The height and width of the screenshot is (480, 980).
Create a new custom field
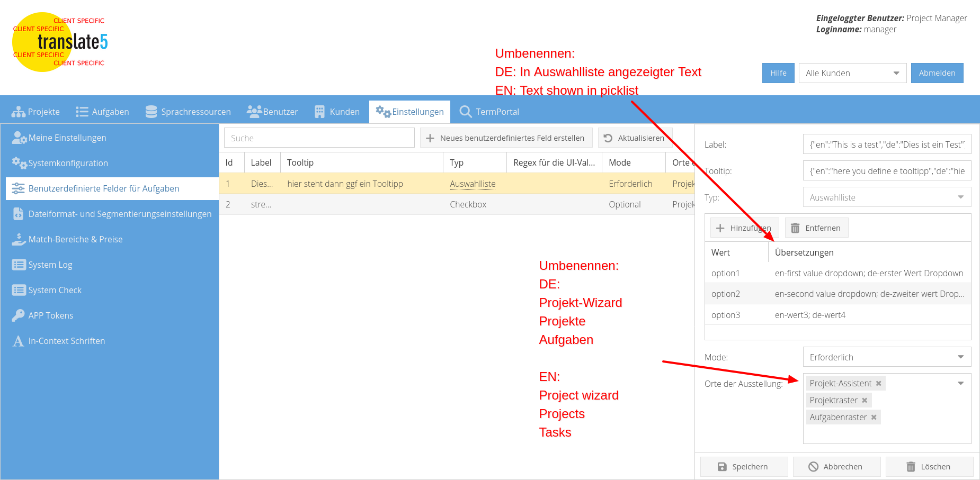[506, 138]
